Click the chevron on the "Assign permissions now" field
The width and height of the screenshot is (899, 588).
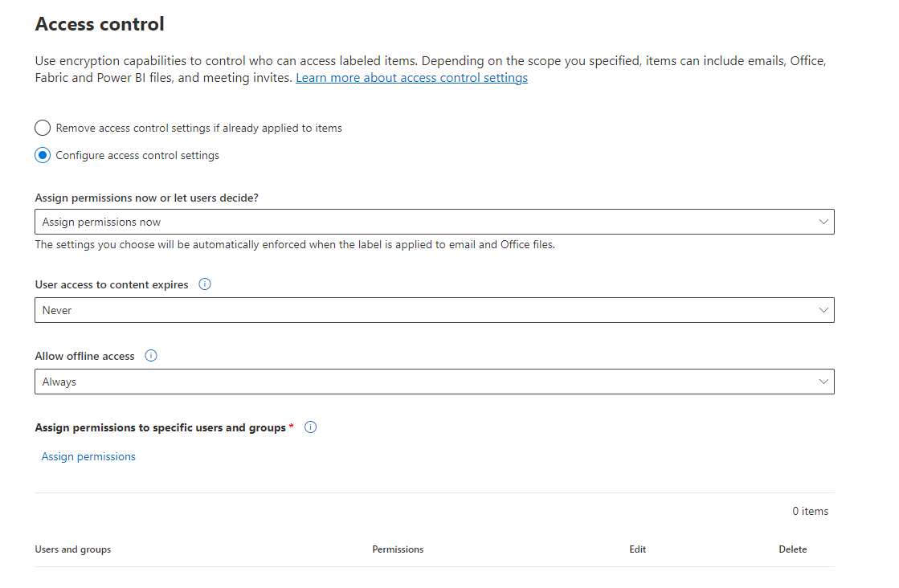823,222
